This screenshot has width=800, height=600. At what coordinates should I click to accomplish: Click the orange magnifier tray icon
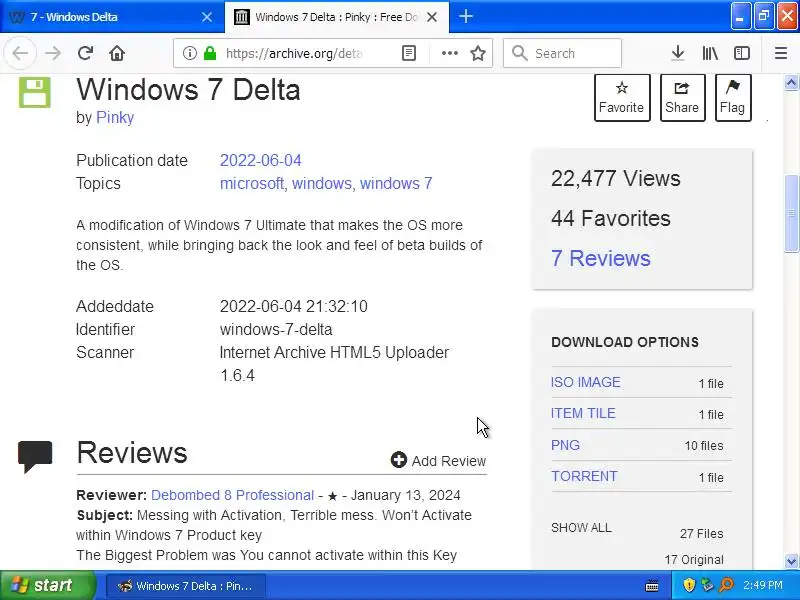click(x=726, y=585)
